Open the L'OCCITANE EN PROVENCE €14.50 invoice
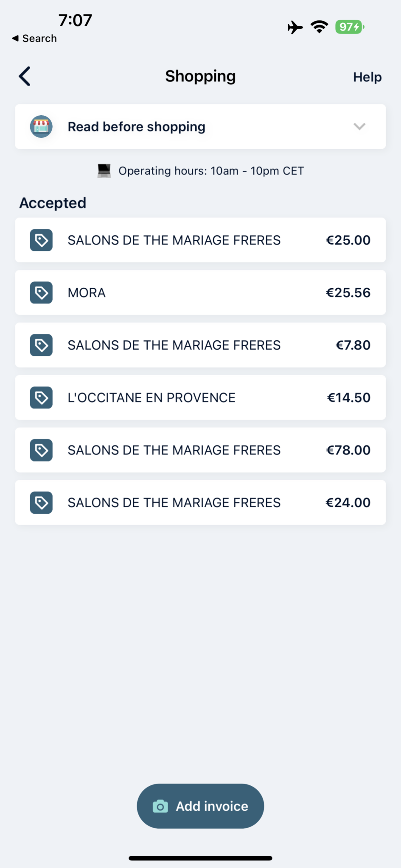Image resolution: width=401 pixels, height=868 pixels. tap(200, 398)
